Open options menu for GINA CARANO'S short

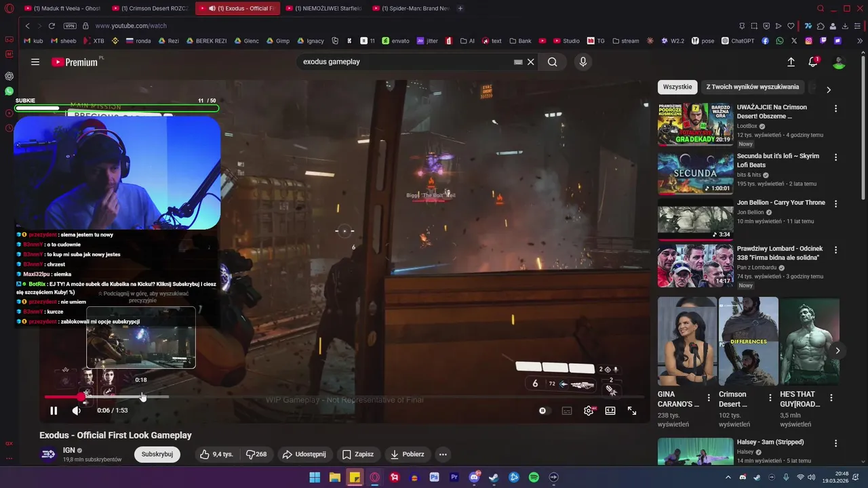coord(709,398)
